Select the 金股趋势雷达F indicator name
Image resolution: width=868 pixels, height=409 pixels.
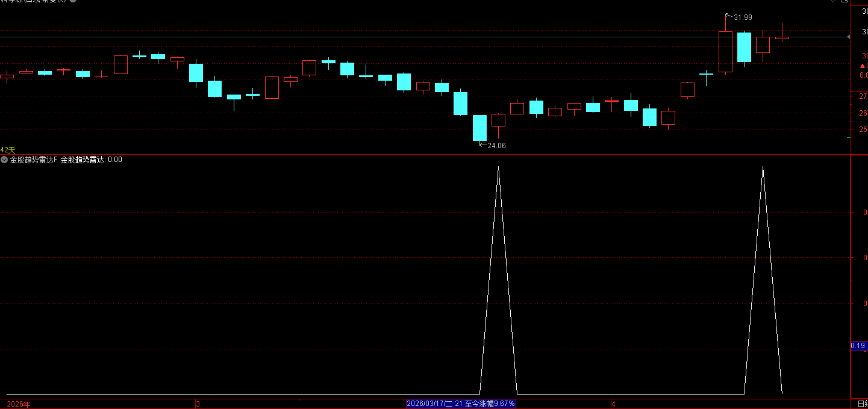pos(34,160)
